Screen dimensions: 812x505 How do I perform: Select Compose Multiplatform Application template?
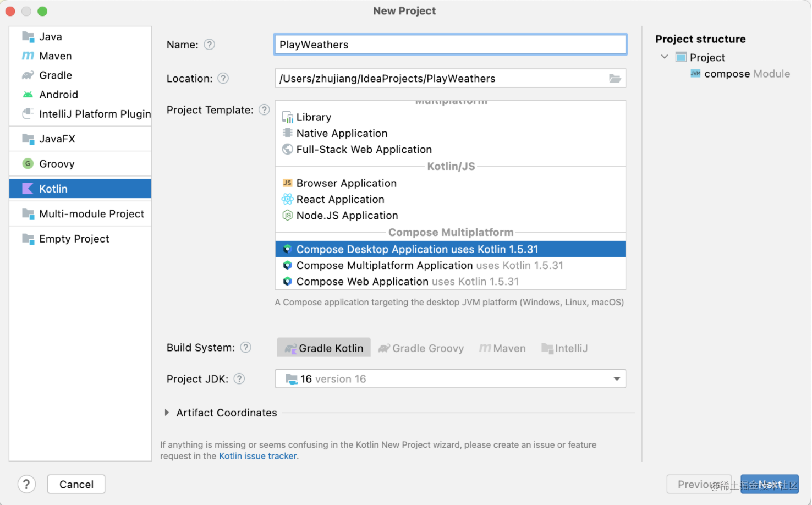click(x=450, y=265)
